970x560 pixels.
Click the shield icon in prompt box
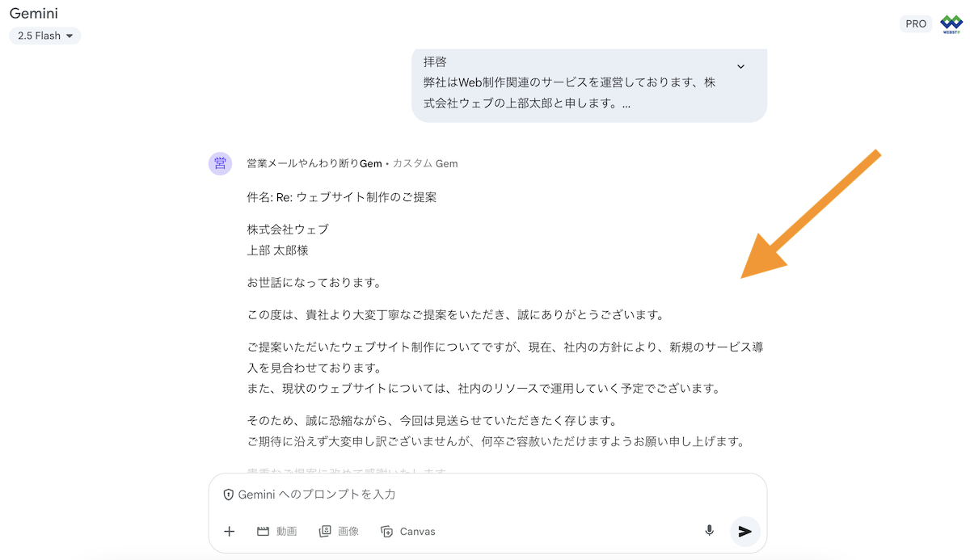tap(229, 495)
